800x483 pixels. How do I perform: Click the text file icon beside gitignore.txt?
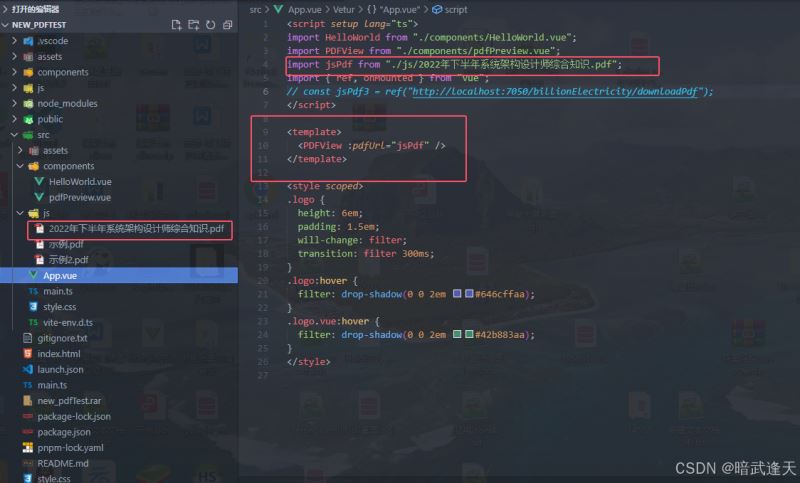(x=28, y=338)
